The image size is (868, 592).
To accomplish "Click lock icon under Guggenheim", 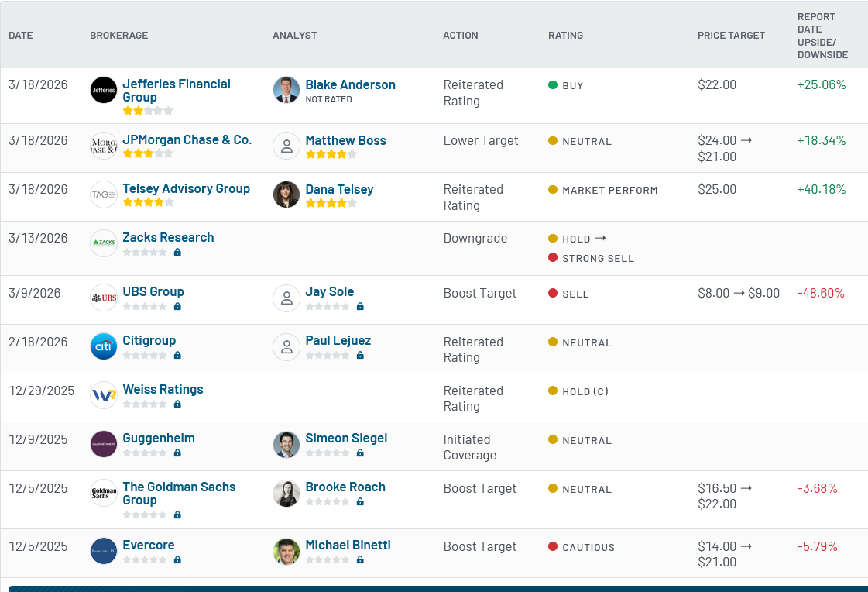I will coord(177,453).
